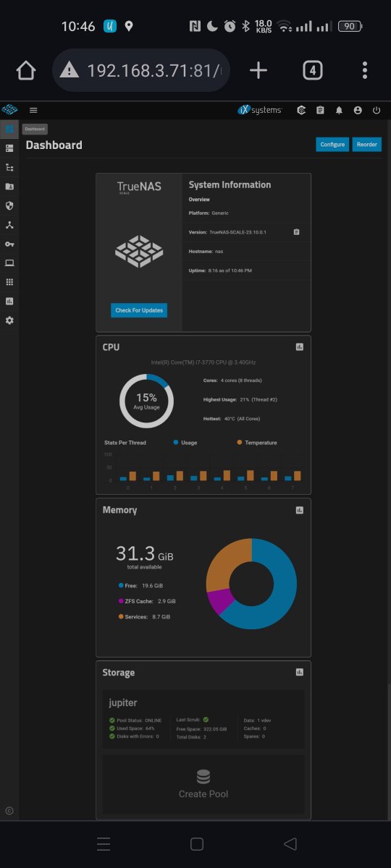Open the Reporting chart sidebar icon
The width and height of the screenshot is (391, 868).
(9, 301)
